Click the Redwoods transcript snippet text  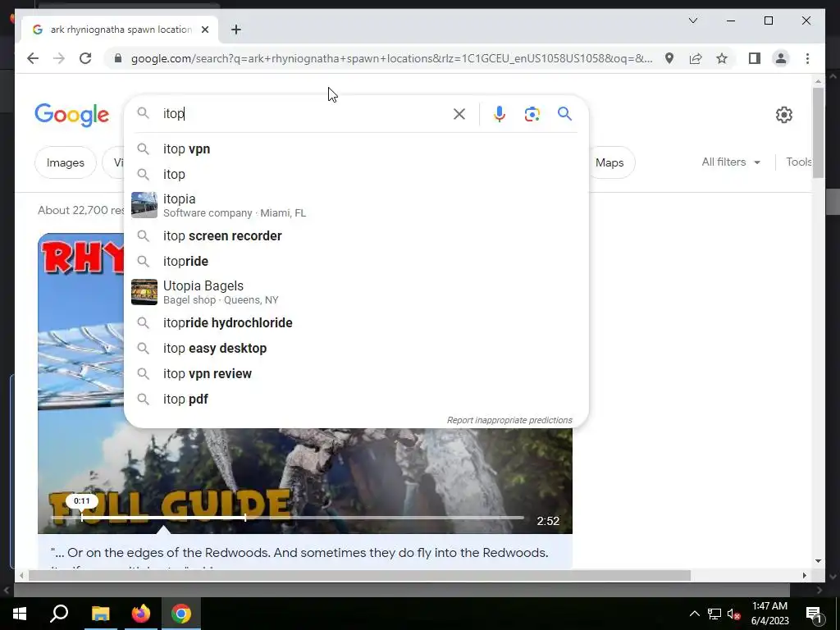[299, 552]
